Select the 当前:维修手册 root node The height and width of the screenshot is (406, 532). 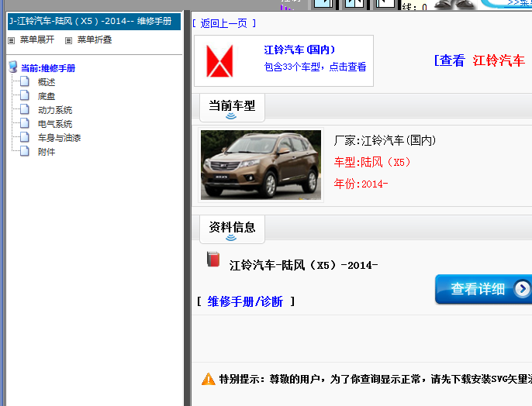[x=48, y=68]
